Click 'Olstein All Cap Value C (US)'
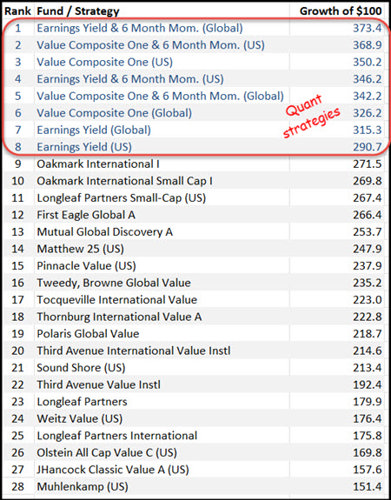The image size is (391, 500). (x=107, y=453)
